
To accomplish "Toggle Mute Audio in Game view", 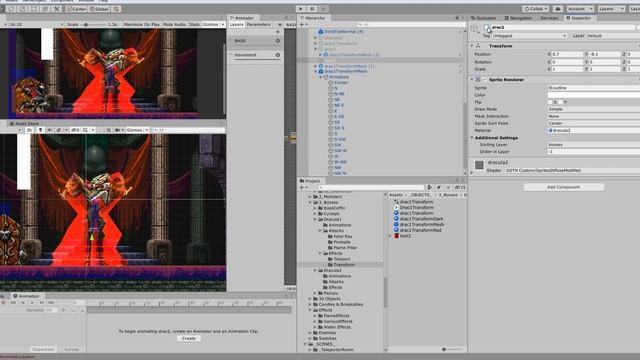I will click(x=175, y=24).
